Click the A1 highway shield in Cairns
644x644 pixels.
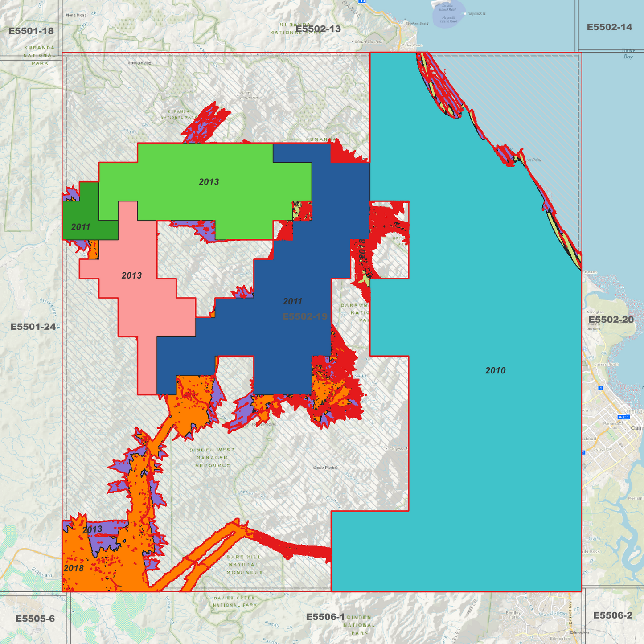pos(624,417)
